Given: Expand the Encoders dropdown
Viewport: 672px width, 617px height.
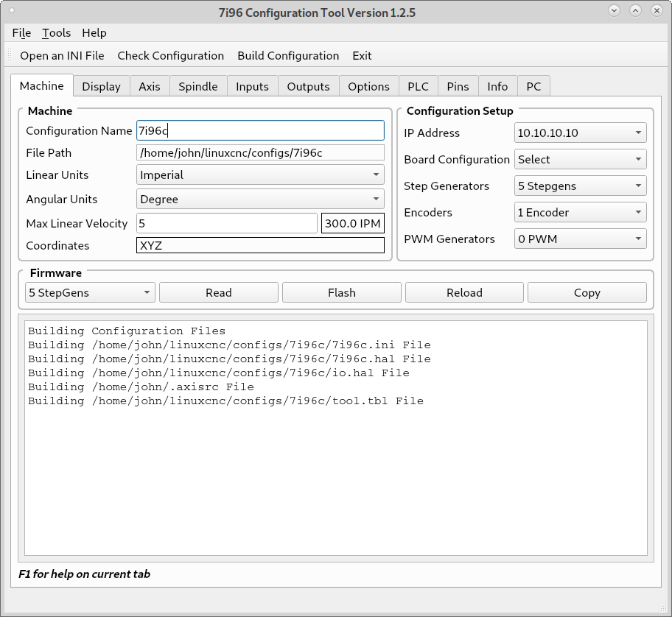Looking at the screenshot, I should click(x=581, y=212).
